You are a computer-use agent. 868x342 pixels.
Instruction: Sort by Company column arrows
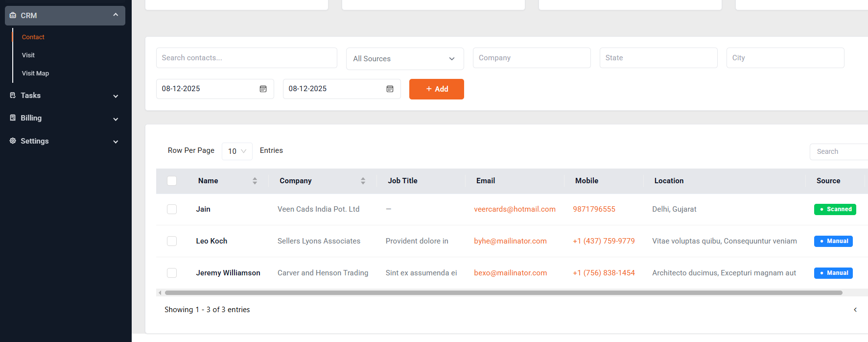click(x=363, y=181)
